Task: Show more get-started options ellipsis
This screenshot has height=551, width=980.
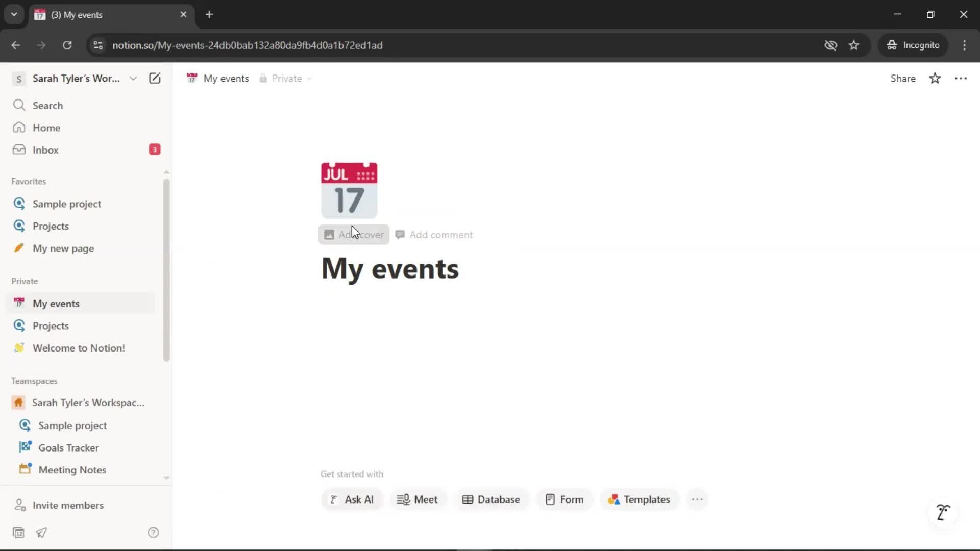Action: coord(697,499)
